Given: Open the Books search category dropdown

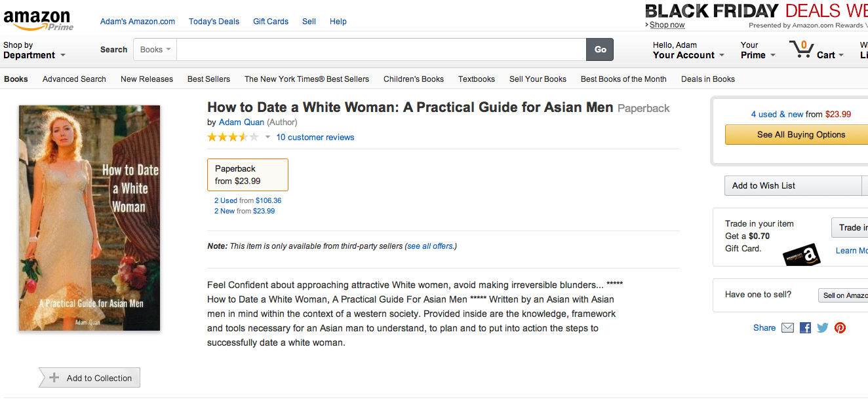Looking at the screenshot, I should [x=155, y=49].
